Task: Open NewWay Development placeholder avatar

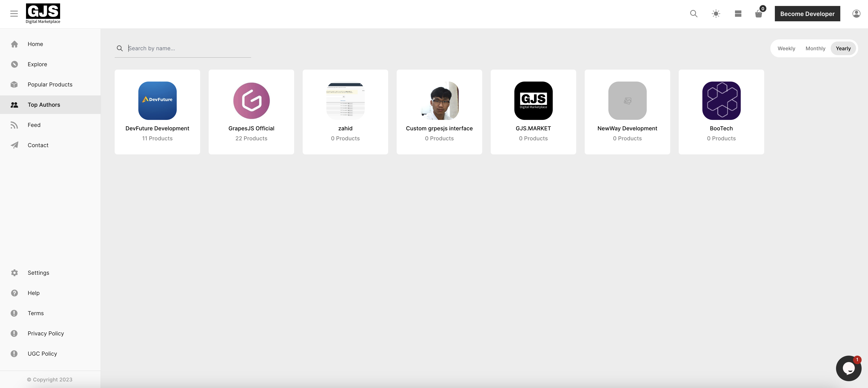Action: [627, 101]
